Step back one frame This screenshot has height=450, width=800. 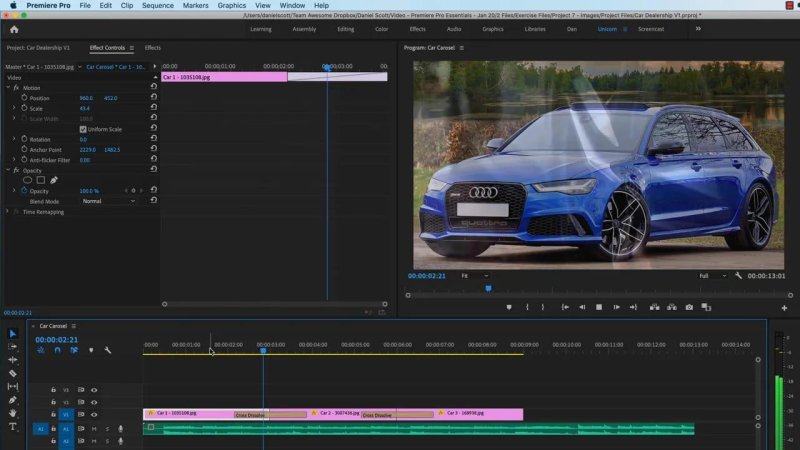[582, 307]
